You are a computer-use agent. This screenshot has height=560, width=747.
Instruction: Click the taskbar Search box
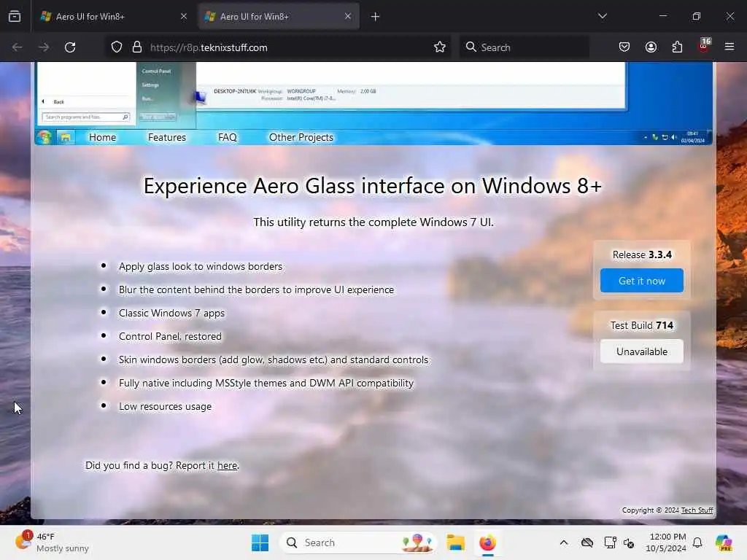pos(359,542)
